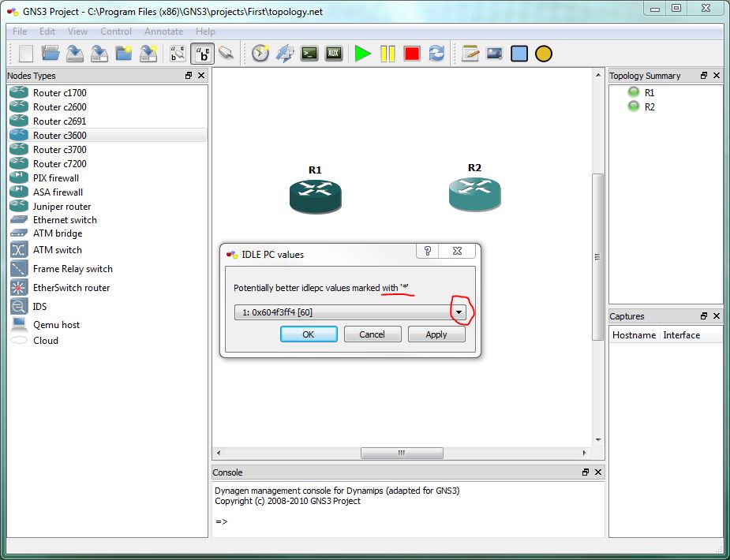The height and width of the screenshot is (560, 730).
Task: Open a project with the folder icon
Action: pos(51,54)
